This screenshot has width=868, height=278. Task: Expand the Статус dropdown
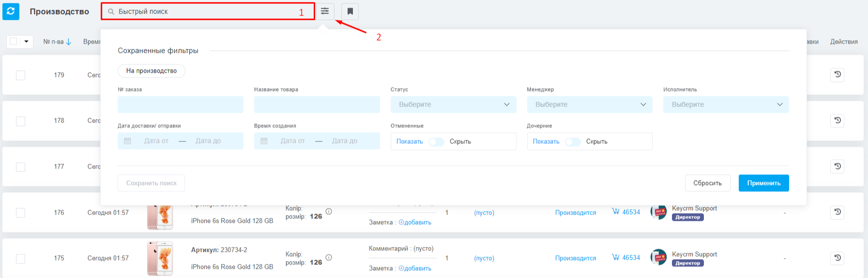[454, 105]
